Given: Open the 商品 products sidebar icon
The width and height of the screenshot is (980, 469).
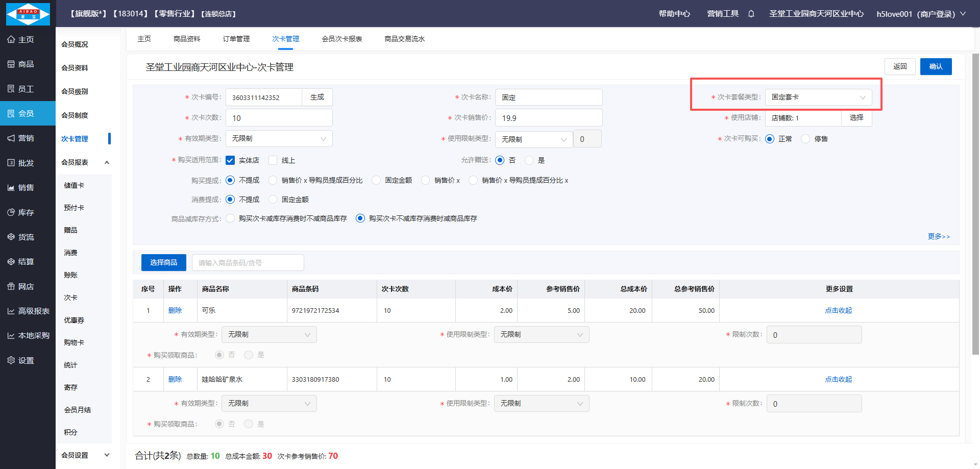Looking at the screenshot, I should point(11,64).
